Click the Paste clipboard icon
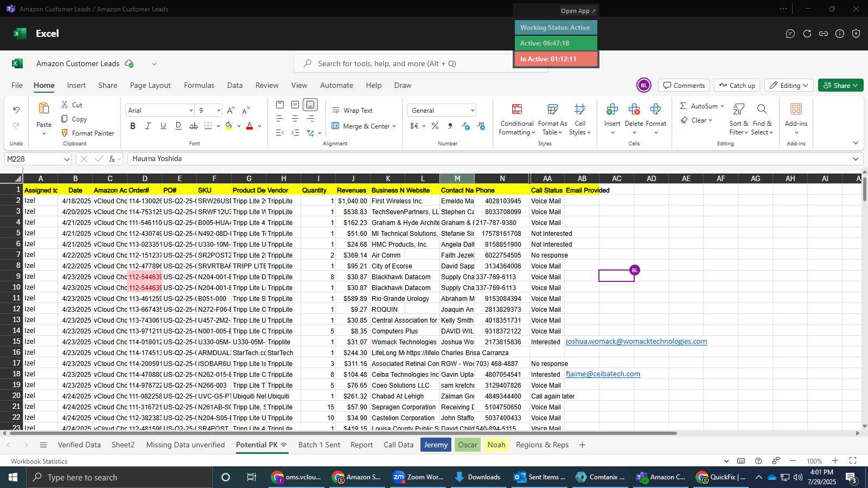Screen dimensions: 868x488 (44, 108)
